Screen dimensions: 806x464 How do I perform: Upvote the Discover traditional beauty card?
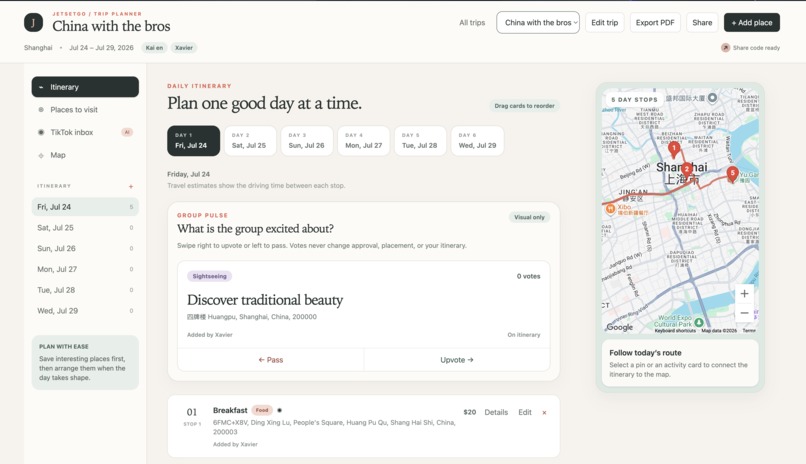(x=457, y=360)
